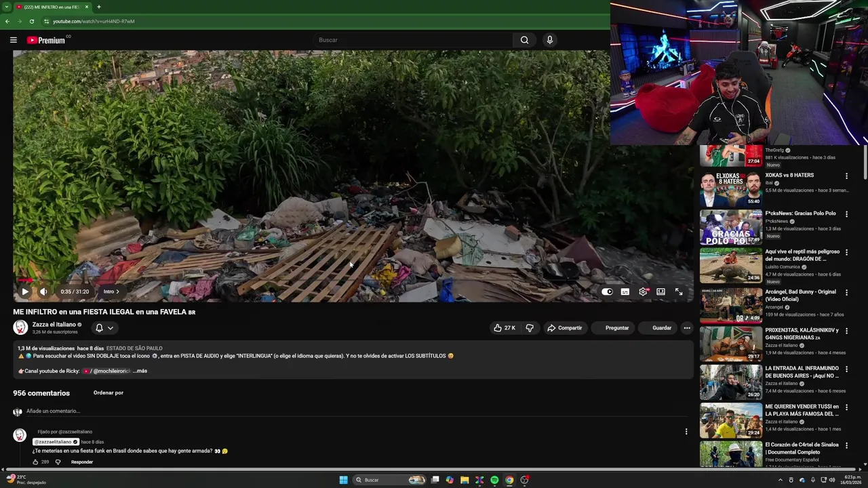Open the player settings gear
This screenshot has height=488, width=868.
coord(643,291)
